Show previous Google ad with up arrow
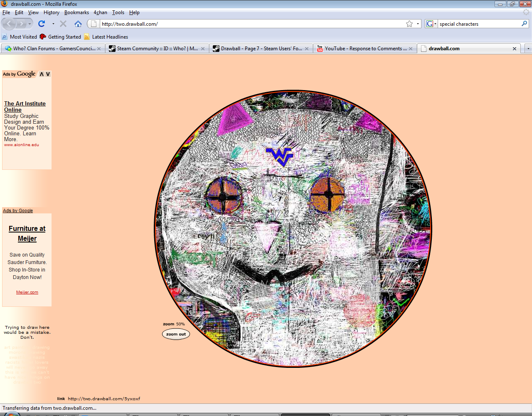 click(x=42, y=74)
